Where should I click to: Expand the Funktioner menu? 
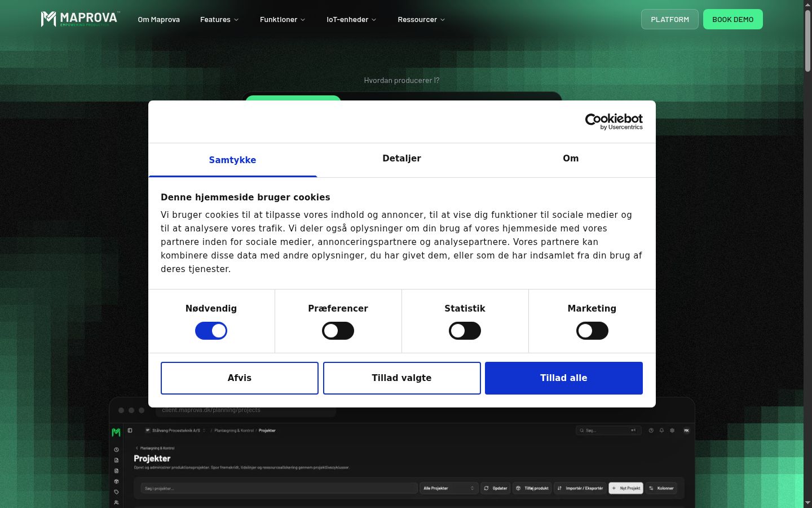(283, 19)
